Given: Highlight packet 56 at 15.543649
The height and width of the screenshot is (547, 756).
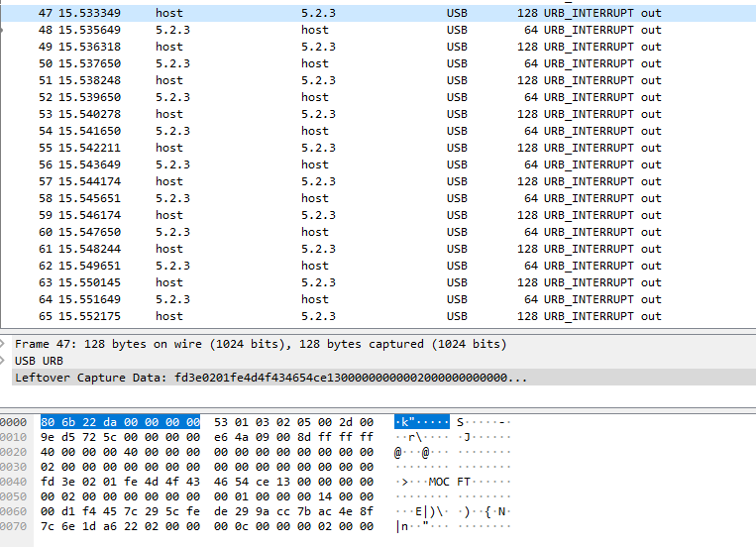Looking at the screenshot, I should tap(378, 164).
